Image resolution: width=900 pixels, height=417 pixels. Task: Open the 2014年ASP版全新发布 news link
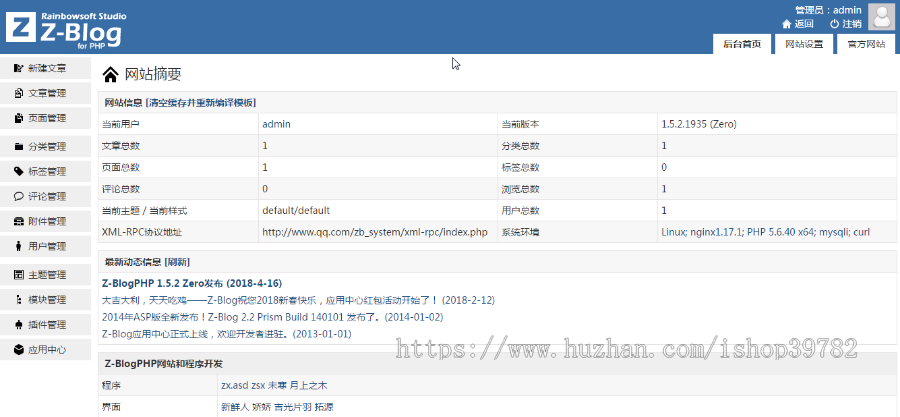click(272, 317)
